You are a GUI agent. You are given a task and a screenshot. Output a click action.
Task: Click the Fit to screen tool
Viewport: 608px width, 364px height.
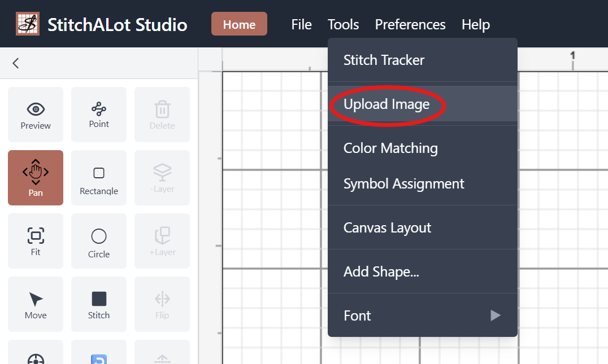36,240
